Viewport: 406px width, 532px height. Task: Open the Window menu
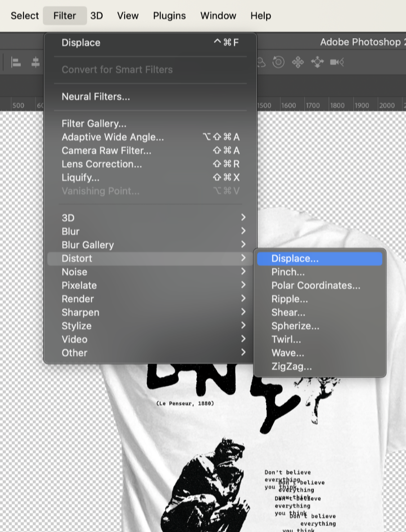pos(218,16)
